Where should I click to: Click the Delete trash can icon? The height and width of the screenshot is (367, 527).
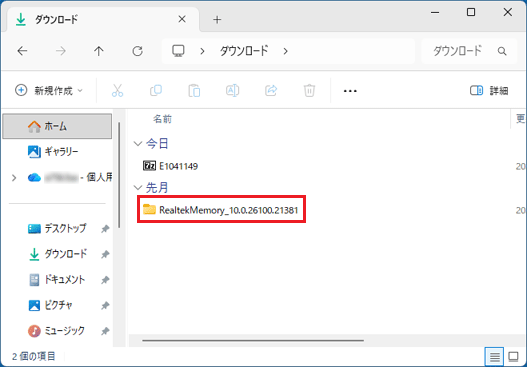tap(309, 91)
